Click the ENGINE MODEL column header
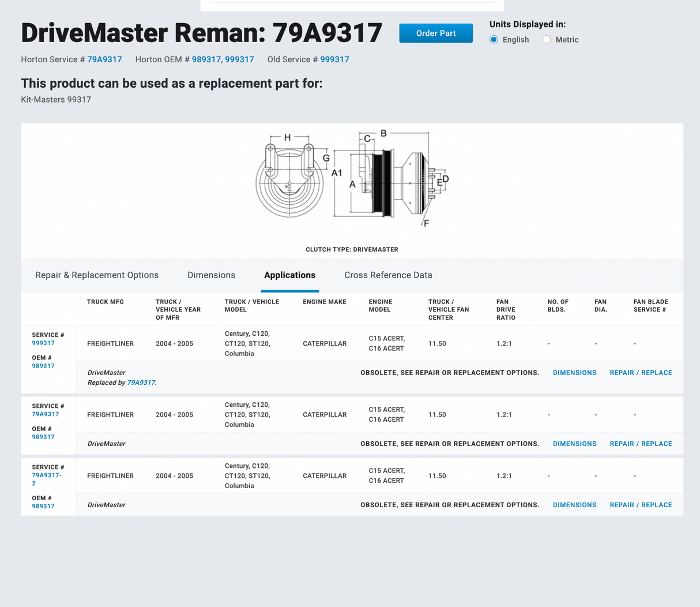 tap(381, 306)
